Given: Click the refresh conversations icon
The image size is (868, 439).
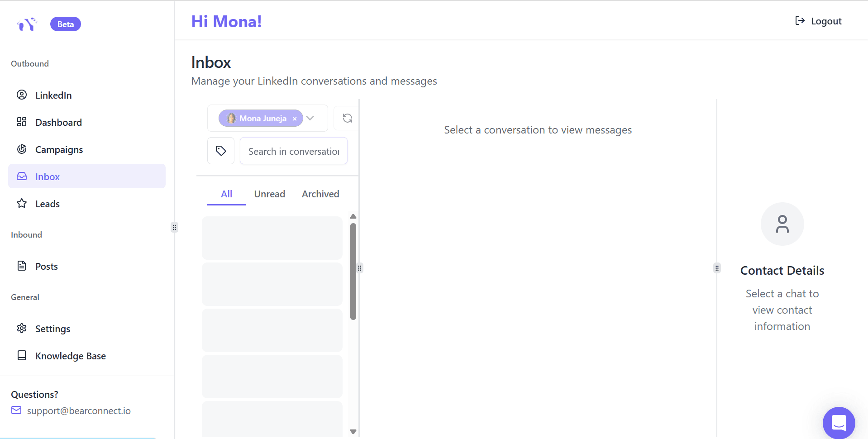Looking at the screenshot, I should coord(347,118).
